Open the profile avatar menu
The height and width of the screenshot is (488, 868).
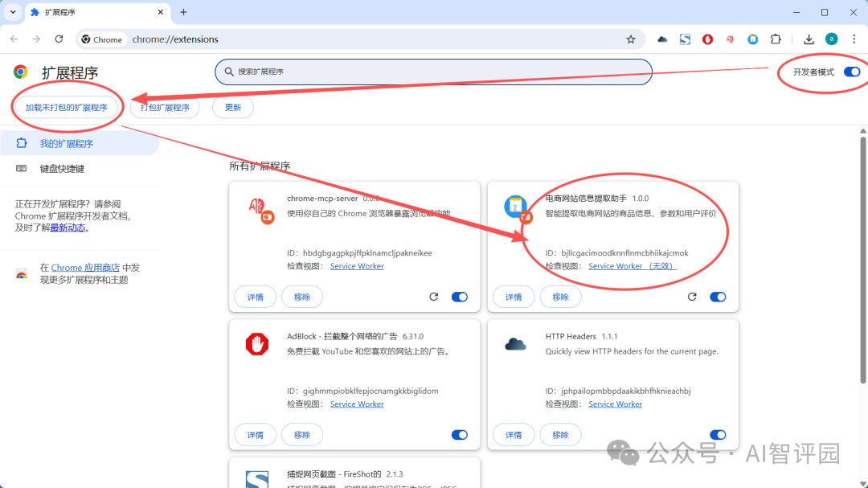[831, 39]
